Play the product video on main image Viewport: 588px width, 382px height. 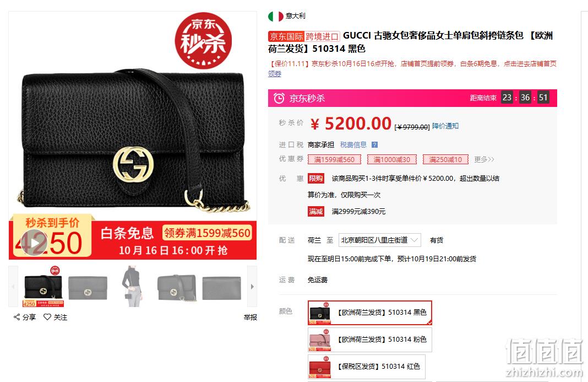click(x=34, y=243)
